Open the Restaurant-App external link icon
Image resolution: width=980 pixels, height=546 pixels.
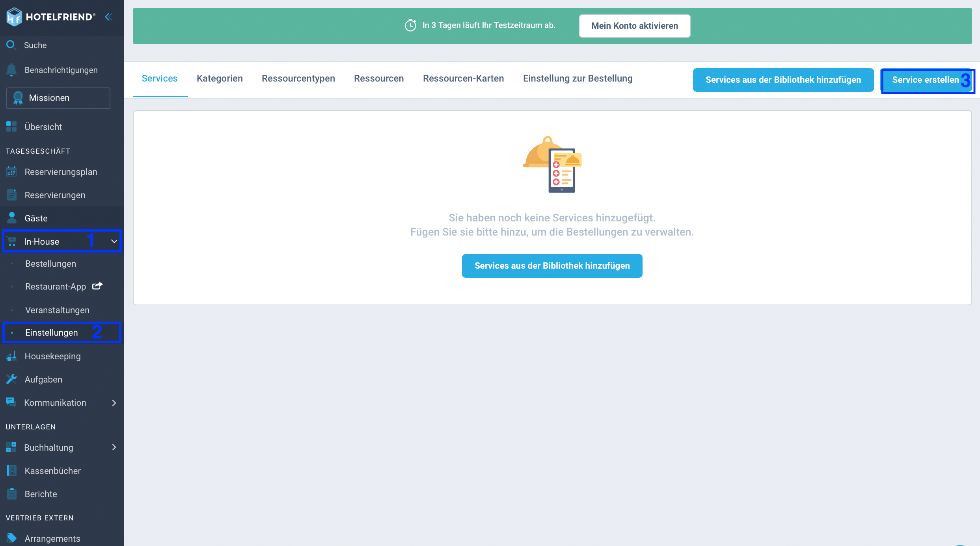(97, 286)
